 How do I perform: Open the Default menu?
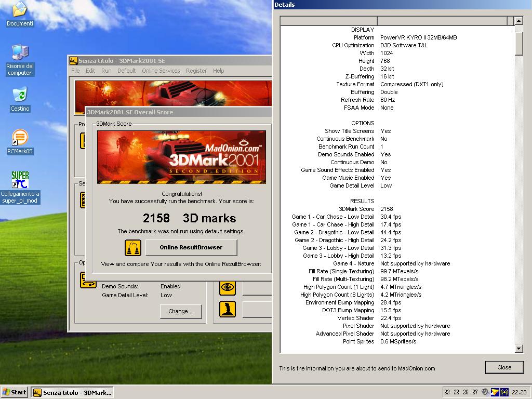127,71
